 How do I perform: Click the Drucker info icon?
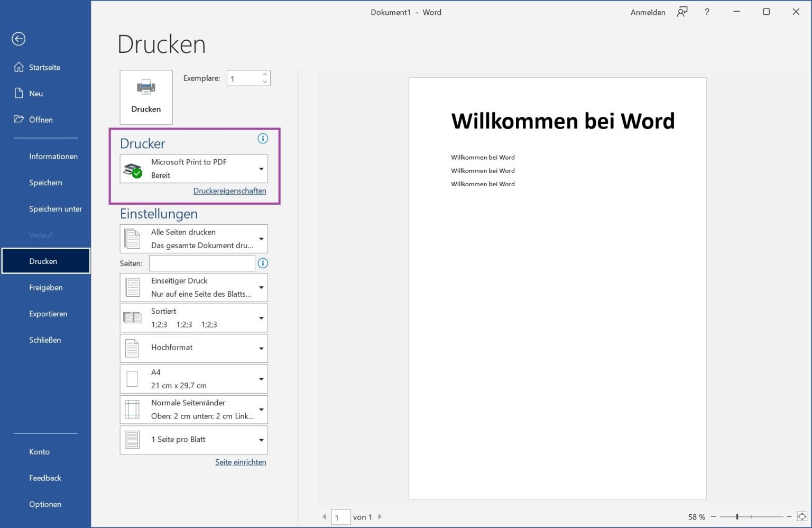[263, 139]
